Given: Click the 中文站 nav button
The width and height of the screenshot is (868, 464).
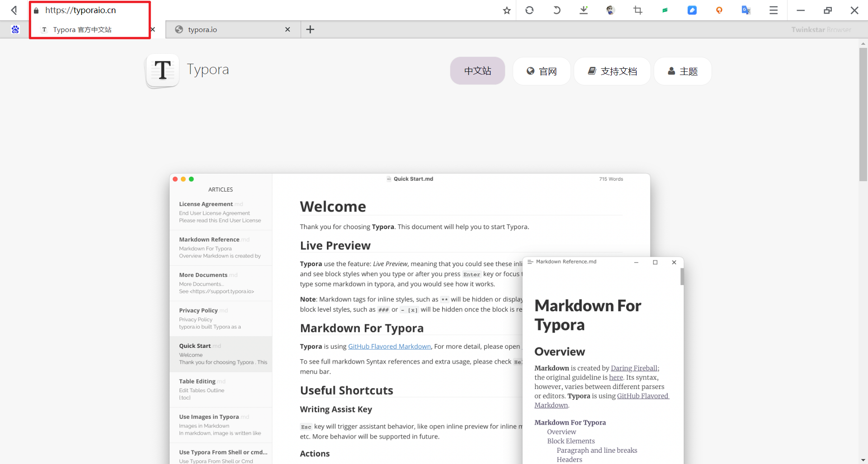Looking at the screenshot, I should pyautogui.click(x=477, y=71).
